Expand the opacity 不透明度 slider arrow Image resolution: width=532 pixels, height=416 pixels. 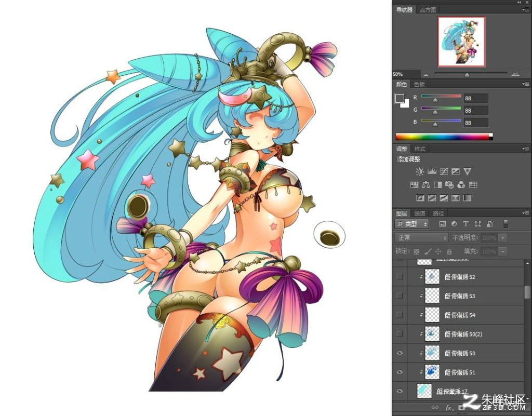pos(503,238)
